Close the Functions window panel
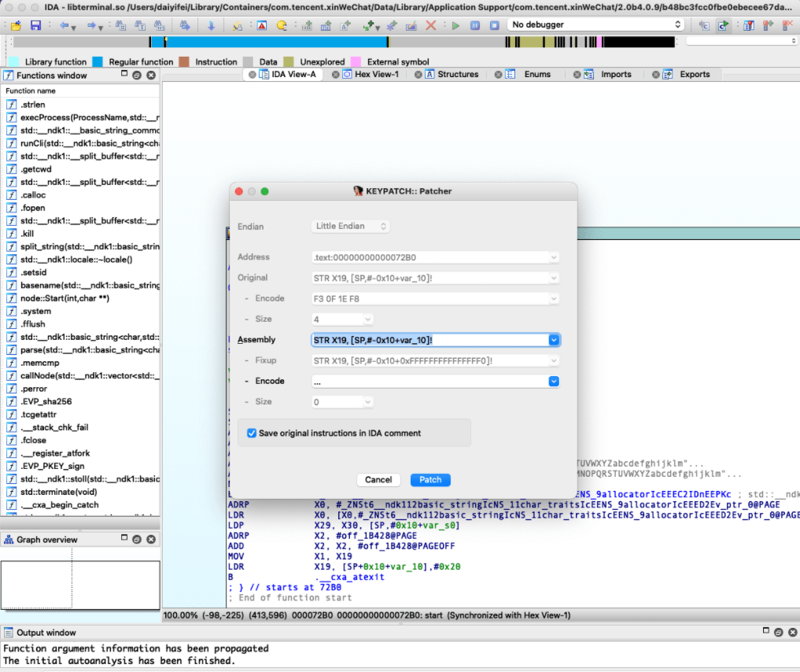 tap(151, 75)
